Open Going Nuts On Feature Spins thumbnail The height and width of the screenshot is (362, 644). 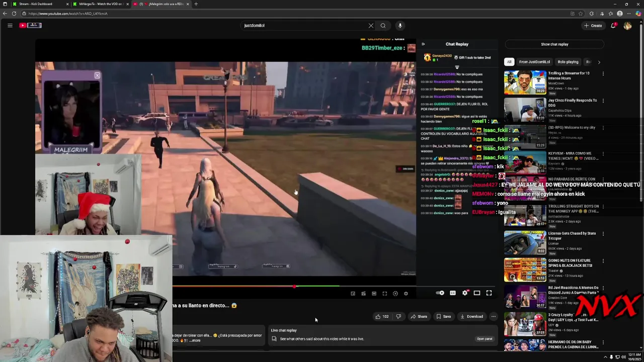tap(525, 270)
